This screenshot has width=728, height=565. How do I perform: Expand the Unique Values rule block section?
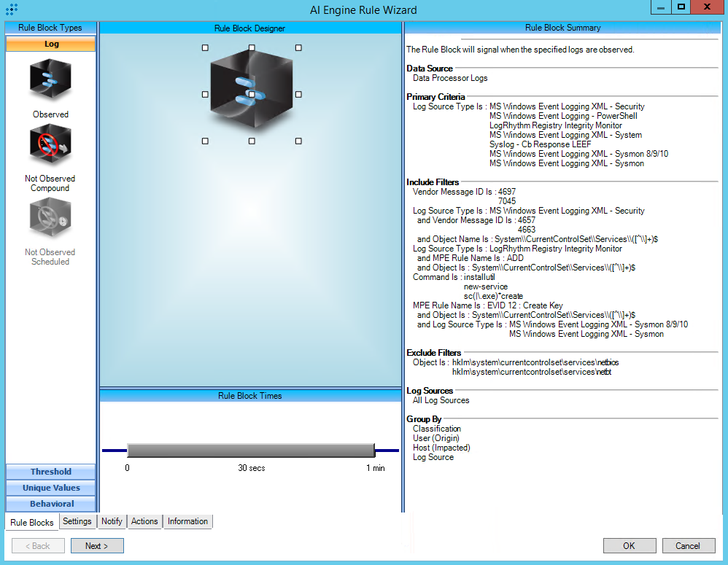(x=50, y=488)
